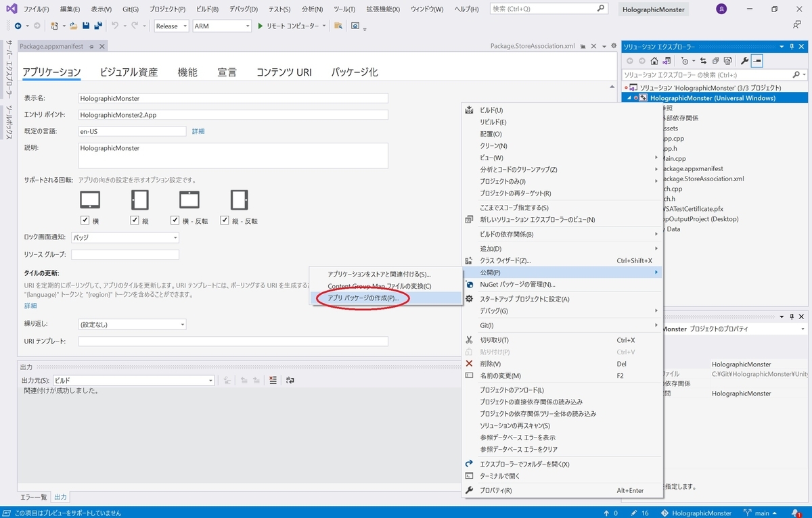Click the gear icon beside document tabs

(x=614, y=46)
